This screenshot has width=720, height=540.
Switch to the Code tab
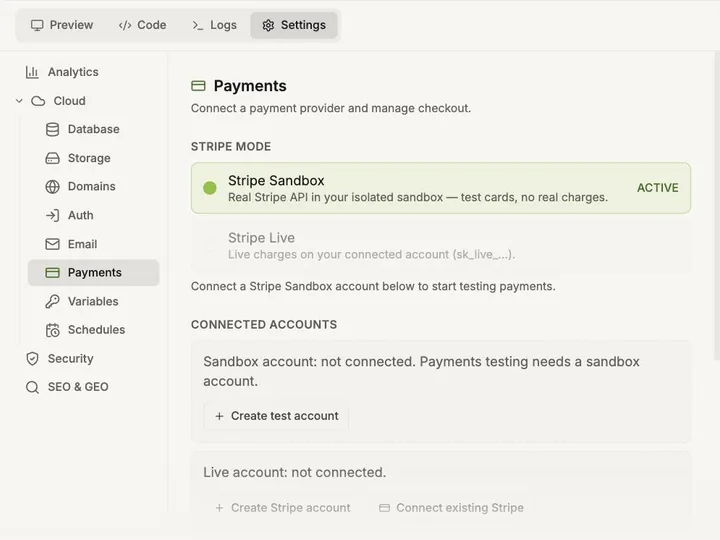(142, 25)
